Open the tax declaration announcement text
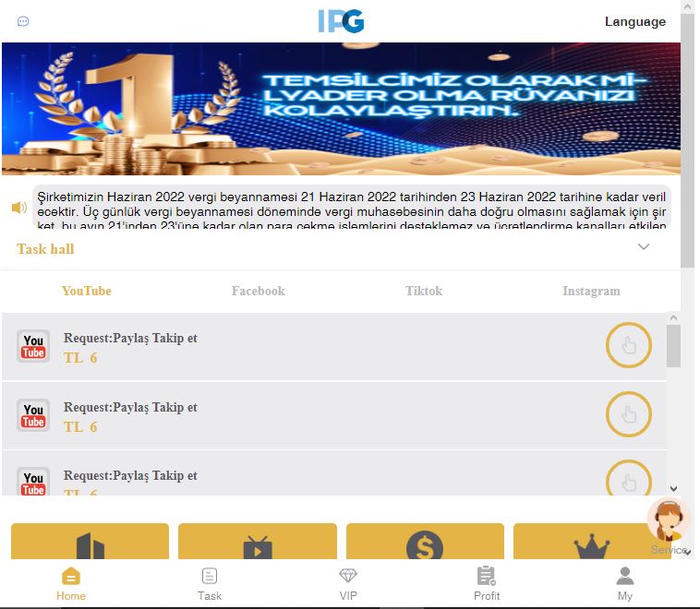The image size is (700, 609). (351, 208)
